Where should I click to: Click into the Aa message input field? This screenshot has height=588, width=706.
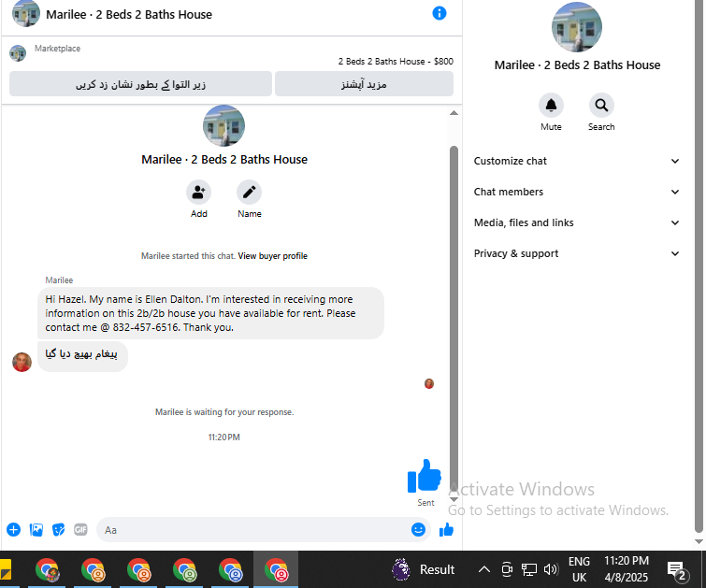(x=252, y=530)
